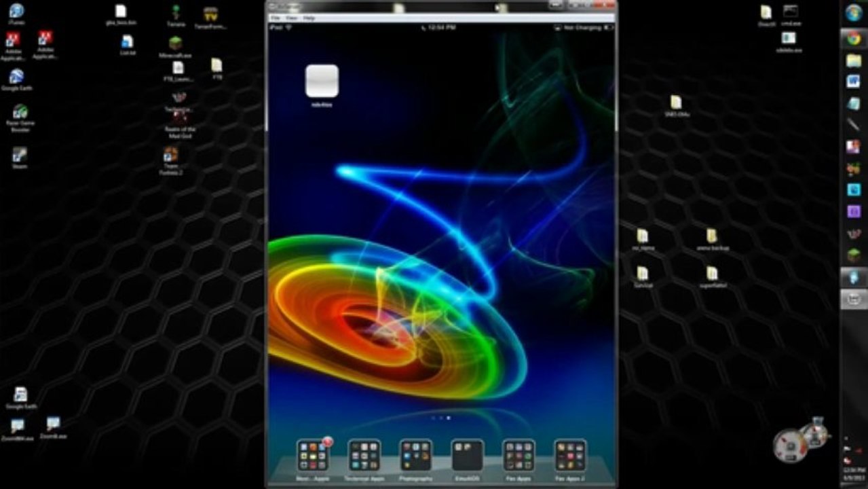Select the FTB_Launcher file on desktop

tap(178, 71)
